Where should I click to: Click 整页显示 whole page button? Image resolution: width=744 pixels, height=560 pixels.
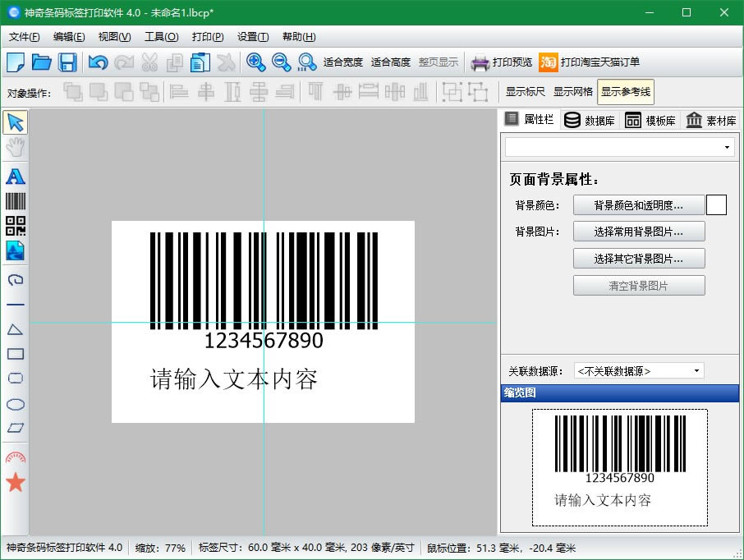(x=439, y=62)
